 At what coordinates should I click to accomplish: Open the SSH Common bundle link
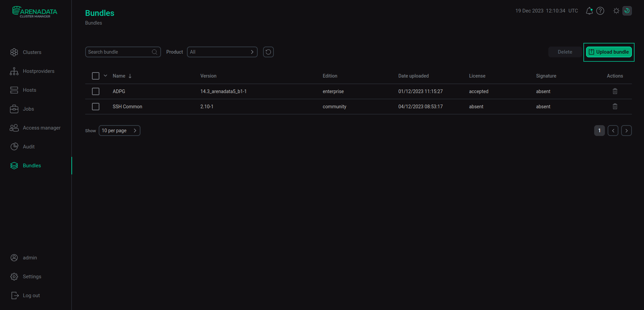point(127,107)
